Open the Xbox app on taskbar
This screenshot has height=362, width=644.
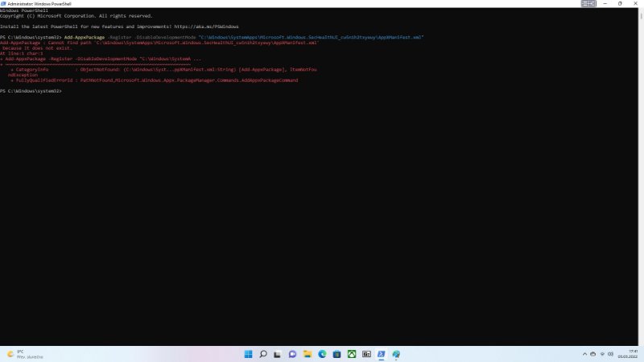(352, 354)
